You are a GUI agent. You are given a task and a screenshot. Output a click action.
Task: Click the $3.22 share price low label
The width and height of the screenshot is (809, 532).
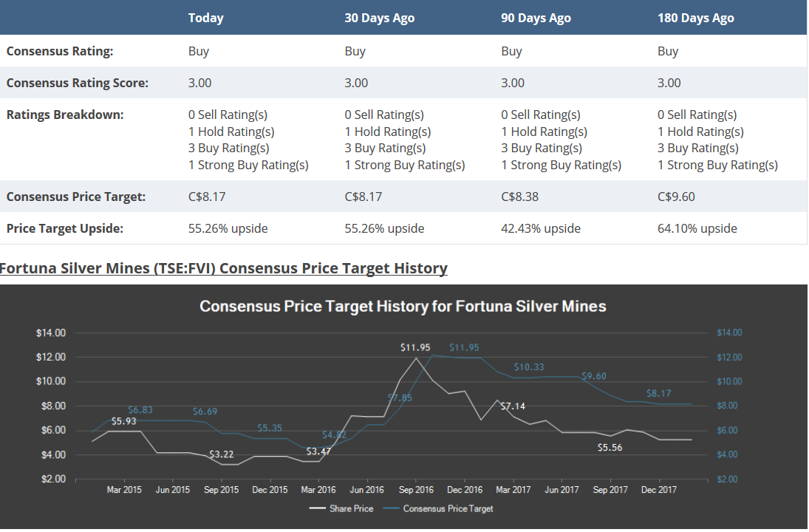[x=222, y=454]
